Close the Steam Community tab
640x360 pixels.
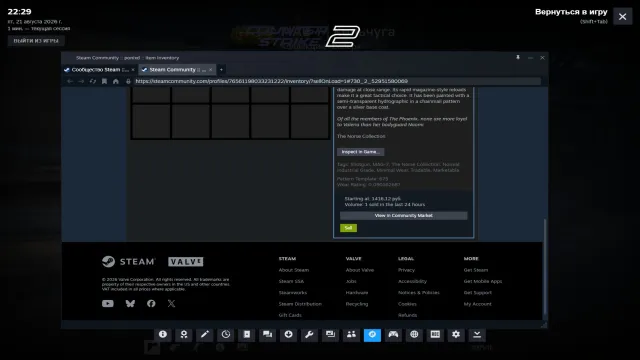(x=211, y=70)
